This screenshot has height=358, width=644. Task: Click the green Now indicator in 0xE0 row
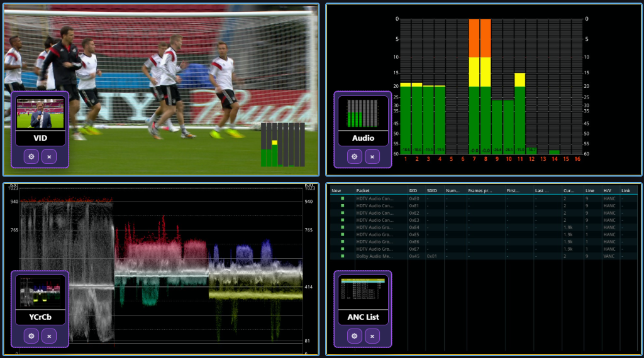pos(343,198)
